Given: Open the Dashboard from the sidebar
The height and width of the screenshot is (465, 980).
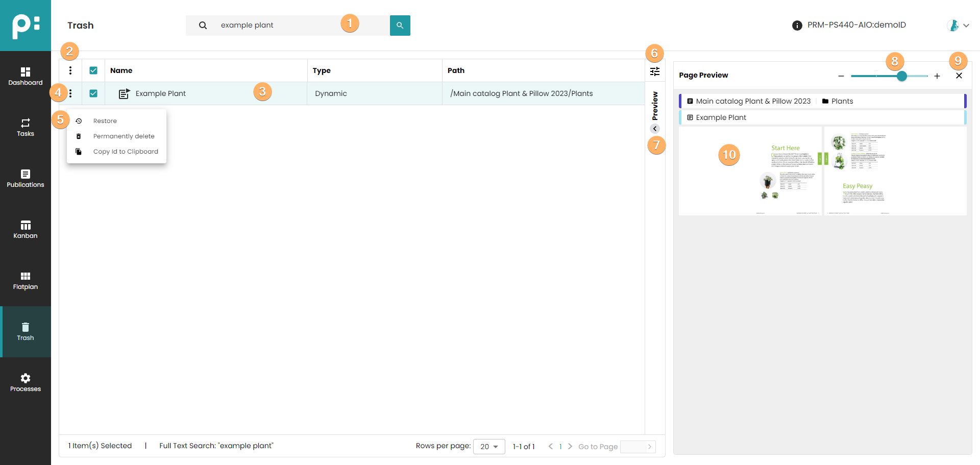Looking at the screenshot, I should point(25,76).
